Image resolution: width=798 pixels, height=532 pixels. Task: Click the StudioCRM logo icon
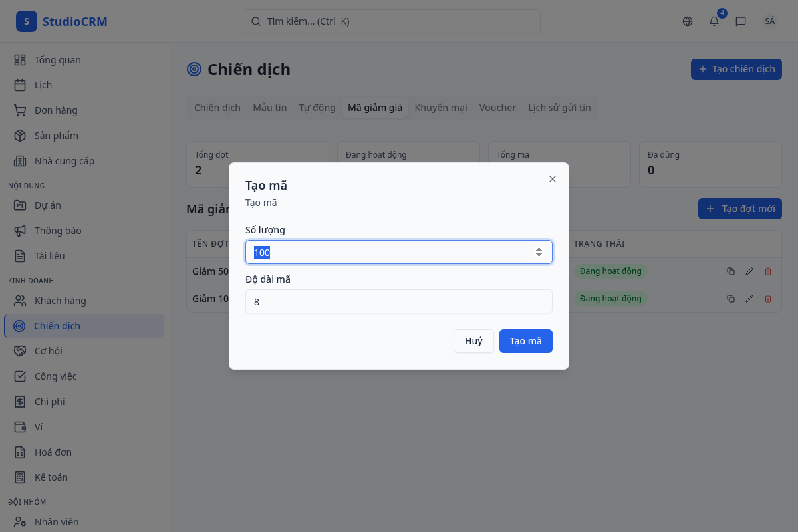click(x=27, y=21)
